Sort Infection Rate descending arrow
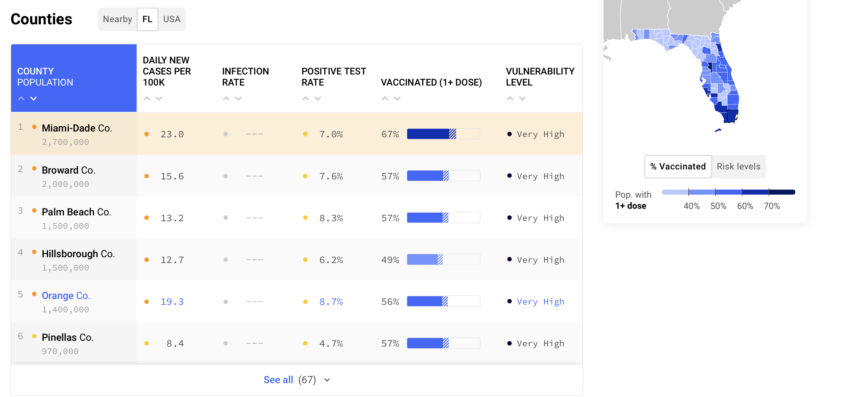This screenshot has height=397, width=868. pyautogui.click(x=238, y=99)
